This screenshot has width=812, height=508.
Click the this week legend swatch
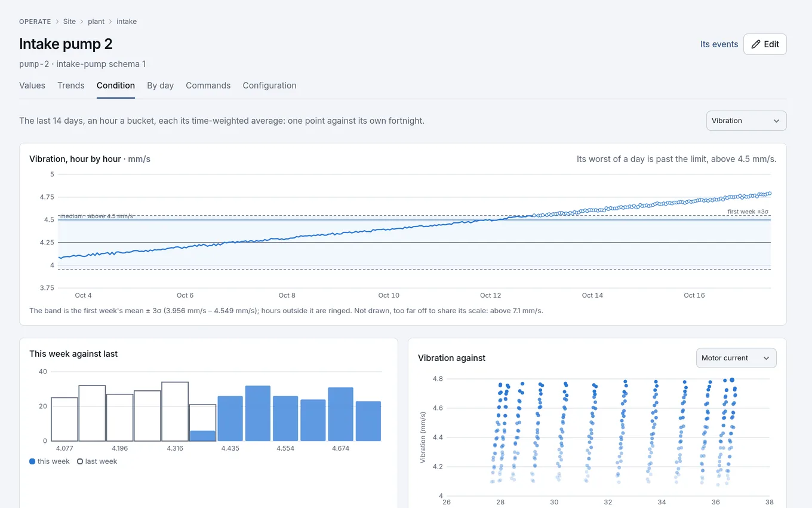point(32,461)
